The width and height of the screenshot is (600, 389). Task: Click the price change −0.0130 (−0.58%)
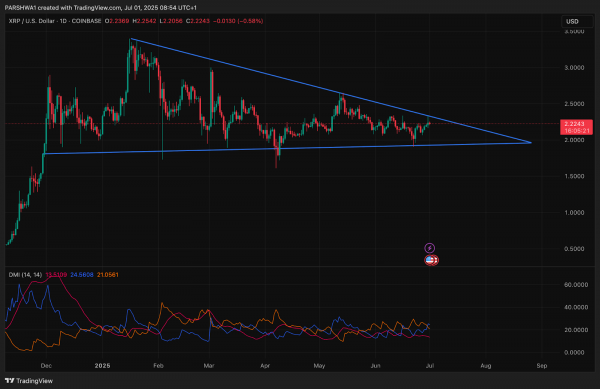pyautogui.click(x=238, y=21)
